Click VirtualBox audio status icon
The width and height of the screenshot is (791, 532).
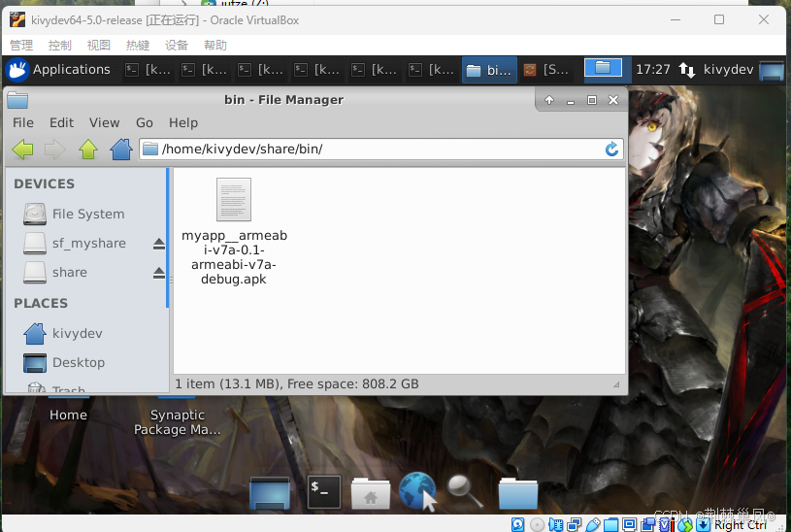tap(555, 525)
